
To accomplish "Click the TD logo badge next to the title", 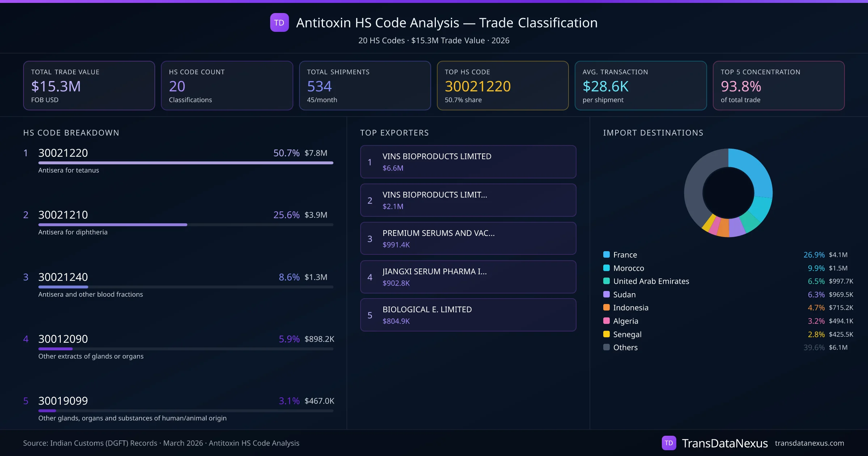I will [279, 22].
